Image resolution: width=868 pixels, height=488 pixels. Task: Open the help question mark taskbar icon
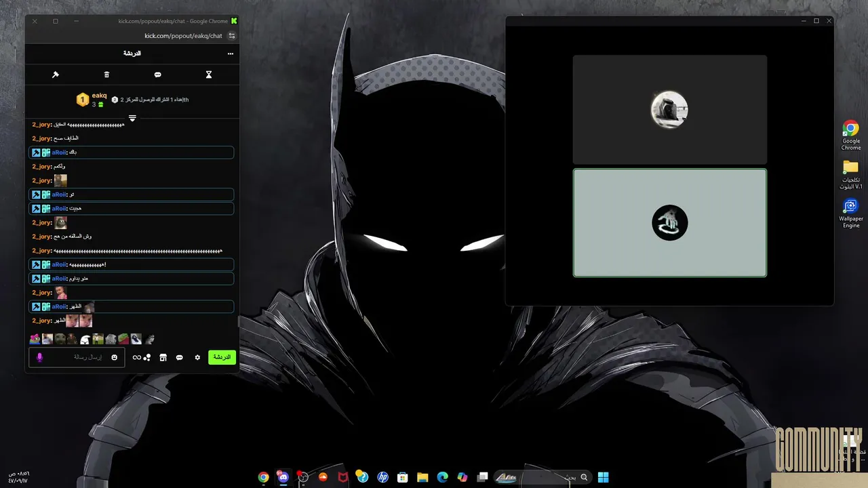tap(363, 477)
